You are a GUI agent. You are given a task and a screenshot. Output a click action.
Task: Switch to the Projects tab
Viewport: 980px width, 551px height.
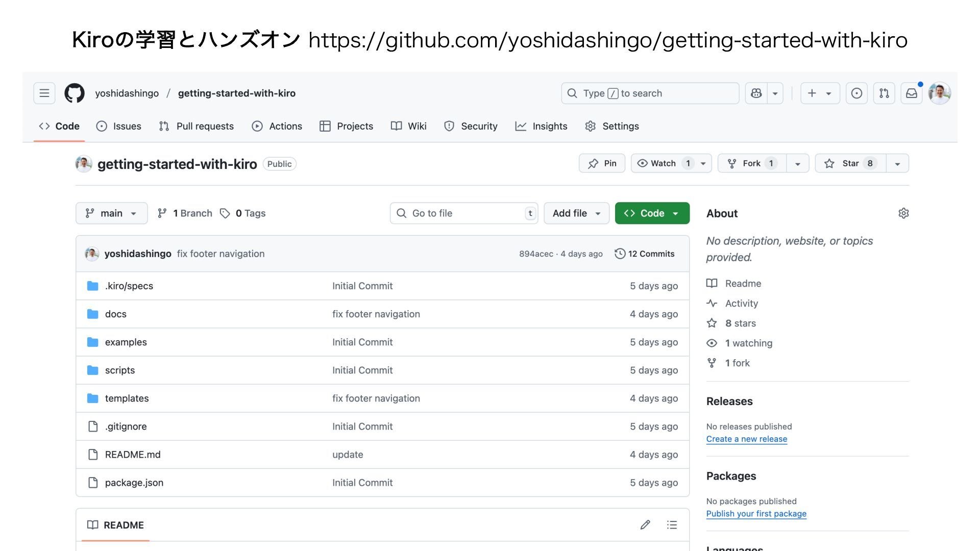coord(347,126)
